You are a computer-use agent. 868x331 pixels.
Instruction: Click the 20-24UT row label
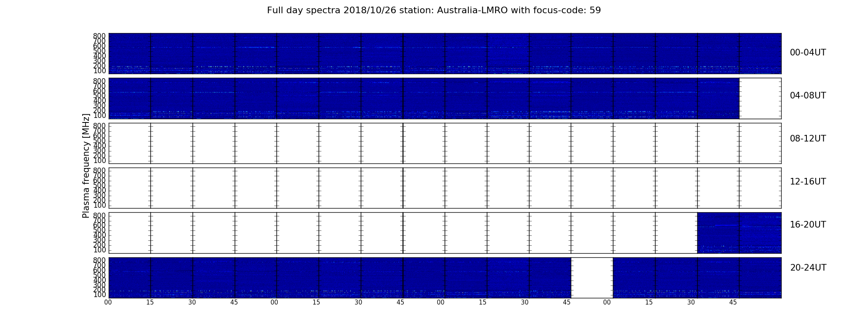click(x=808, y=268)
